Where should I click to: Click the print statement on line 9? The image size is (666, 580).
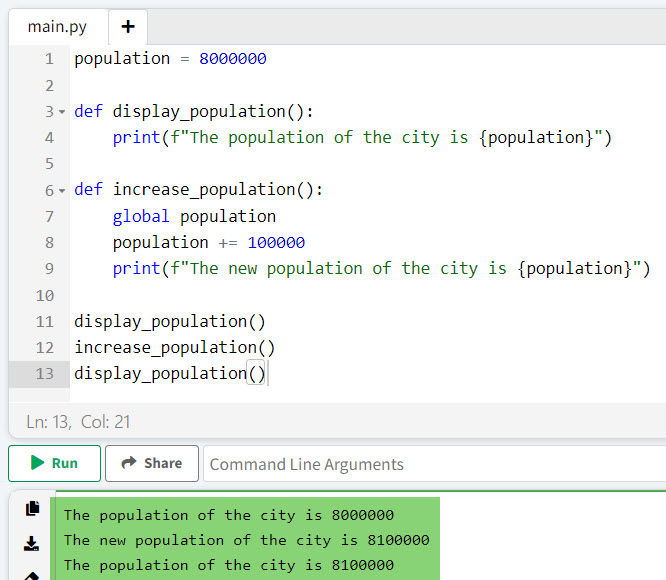coord(381,268)
